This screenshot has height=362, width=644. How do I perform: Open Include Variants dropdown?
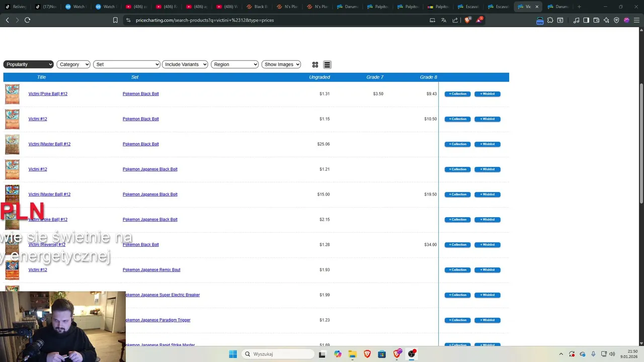click(185, 64)
